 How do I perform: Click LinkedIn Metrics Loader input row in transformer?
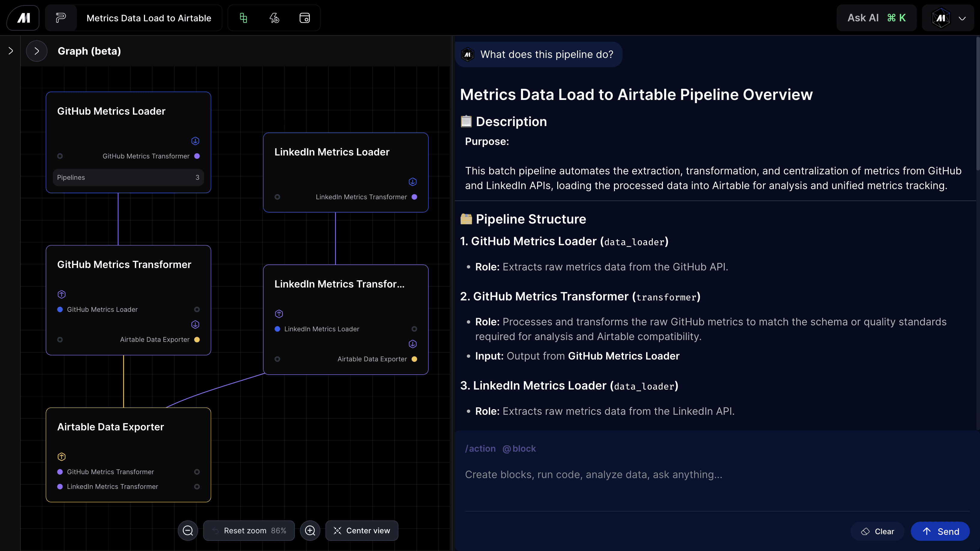pos(346,329)
